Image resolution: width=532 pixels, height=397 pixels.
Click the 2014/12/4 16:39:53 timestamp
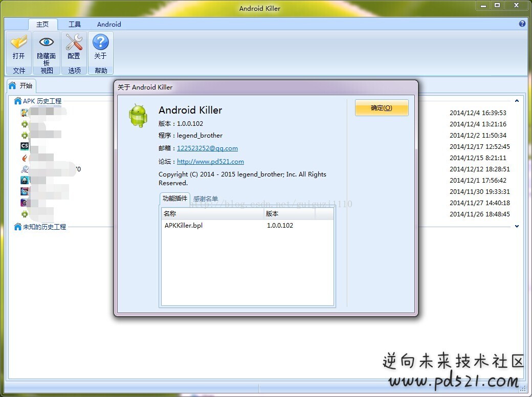click(x=478, y=113)
